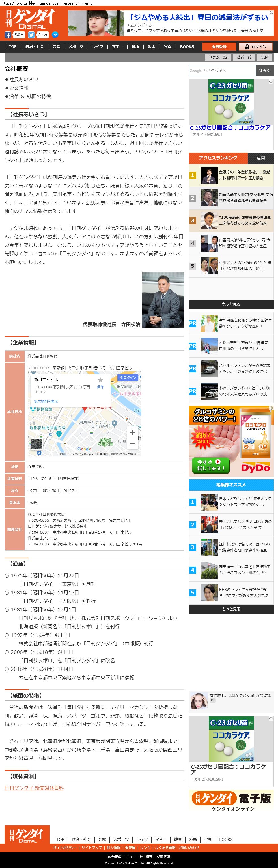Open ranking 2 NHK批判 article thumbnail
The image size is (278, 868).
209,198
